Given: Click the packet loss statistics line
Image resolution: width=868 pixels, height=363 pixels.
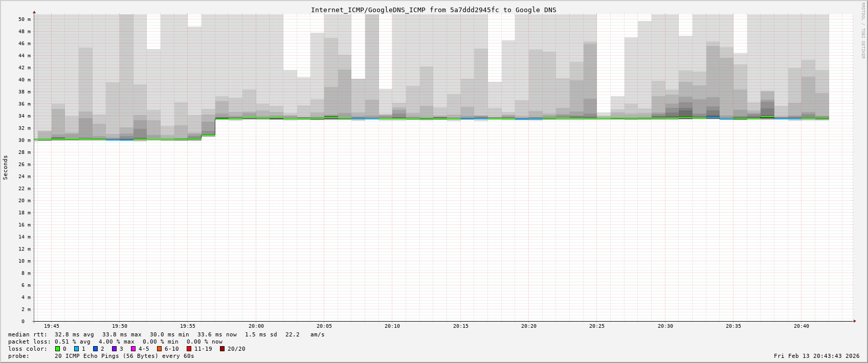Looking at the screenshot, I should click(115, 342).
